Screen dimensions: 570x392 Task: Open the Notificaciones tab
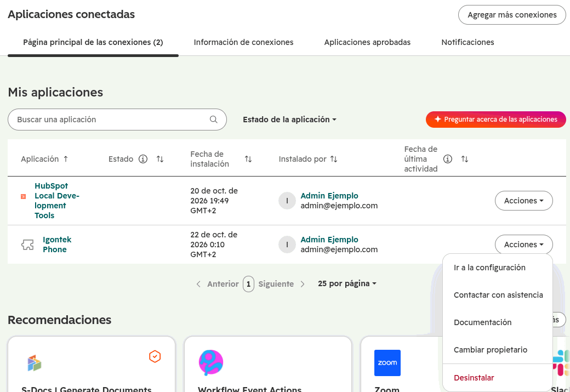pyautogui.click(x=468, y=42)
